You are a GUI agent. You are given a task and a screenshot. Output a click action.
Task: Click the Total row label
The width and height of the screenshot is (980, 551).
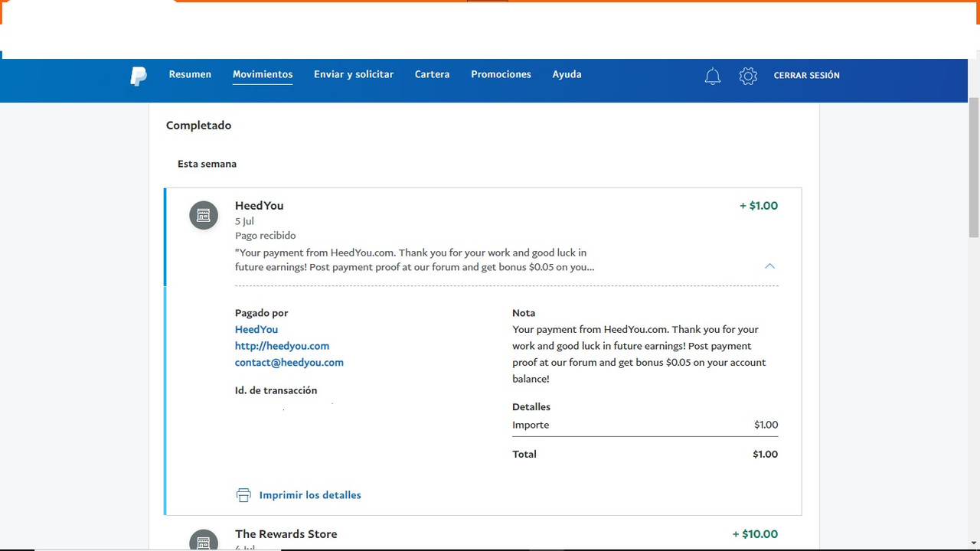524,454
